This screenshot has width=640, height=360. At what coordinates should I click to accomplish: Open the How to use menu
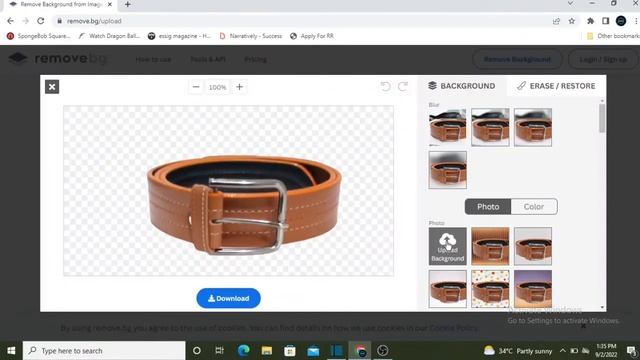[153, 60]
